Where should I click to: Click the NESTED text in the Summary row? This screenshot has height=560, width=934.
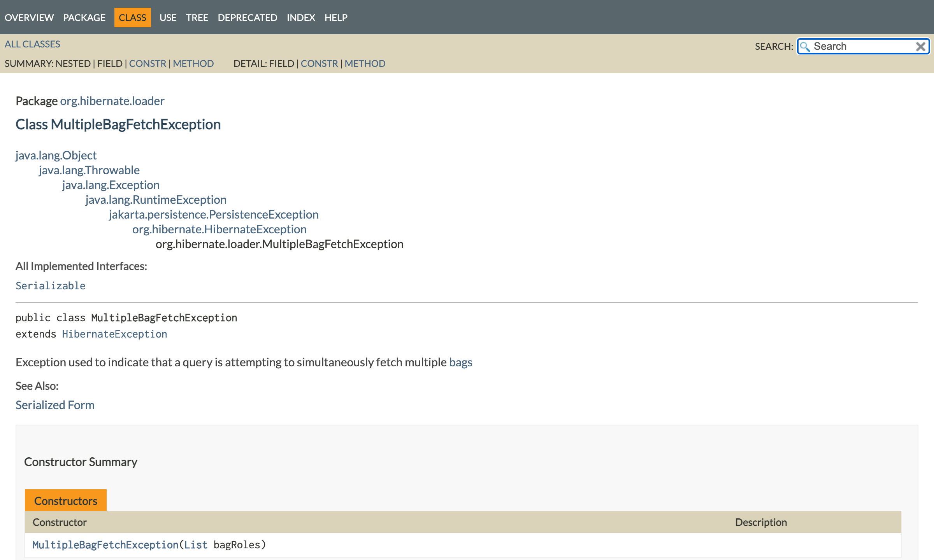[x=73, y=63]
